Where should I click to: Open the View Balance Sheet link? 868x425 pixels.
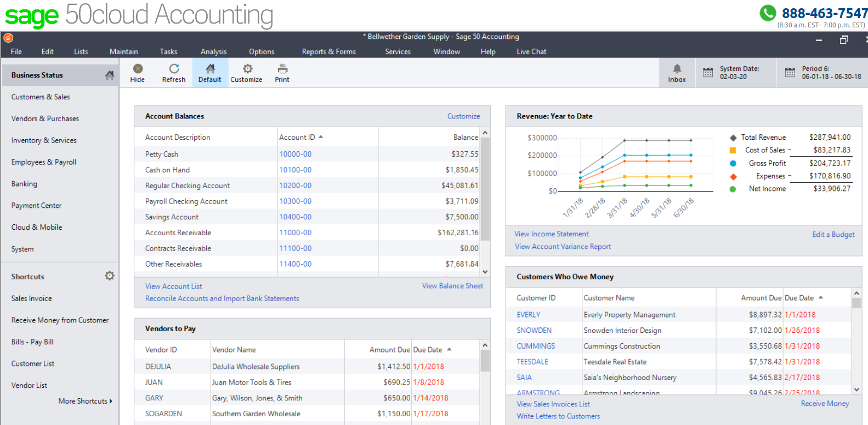pos(452,286)
